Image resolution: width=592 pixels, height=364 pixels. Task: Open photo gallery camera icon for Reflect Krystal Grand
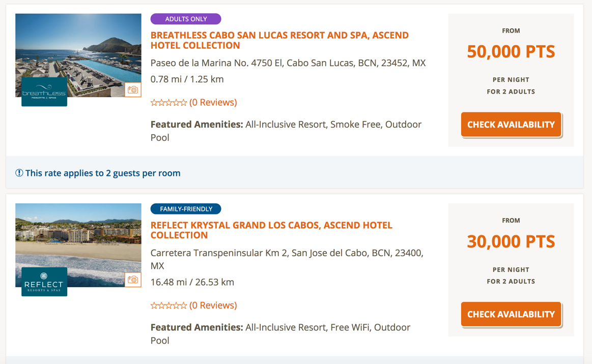pos(133,280)
